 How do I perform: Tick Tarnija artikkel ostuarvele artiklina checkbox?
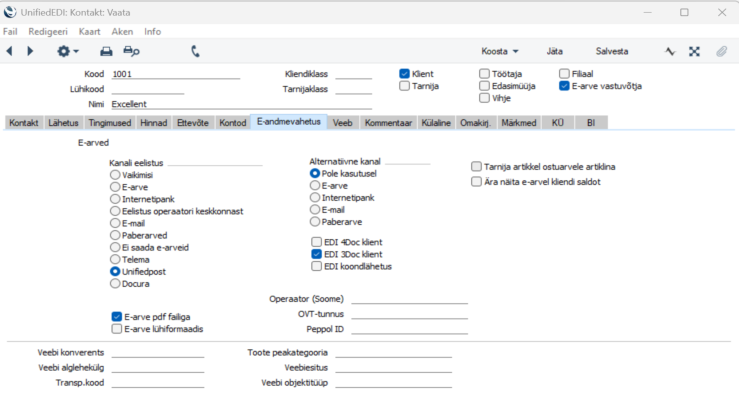point(476,166)
